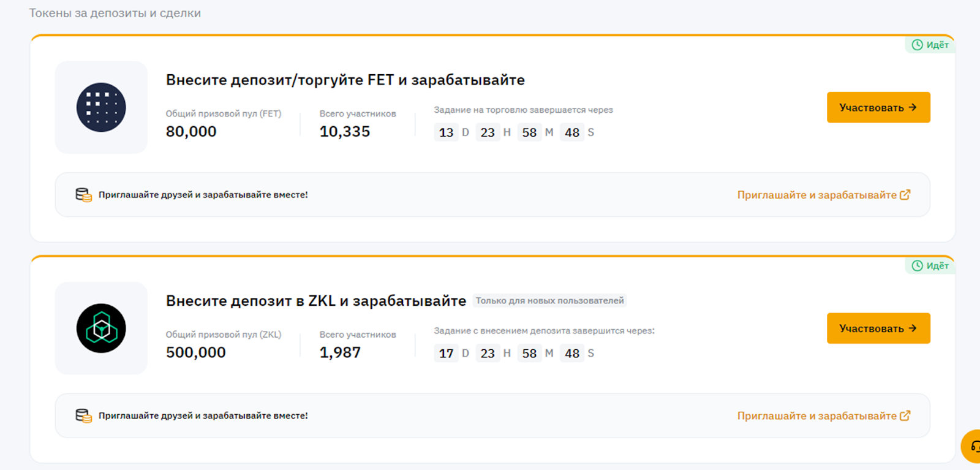Click the 13 days countdown box
This screenshot has width=980, height=470.
(447, 132)
